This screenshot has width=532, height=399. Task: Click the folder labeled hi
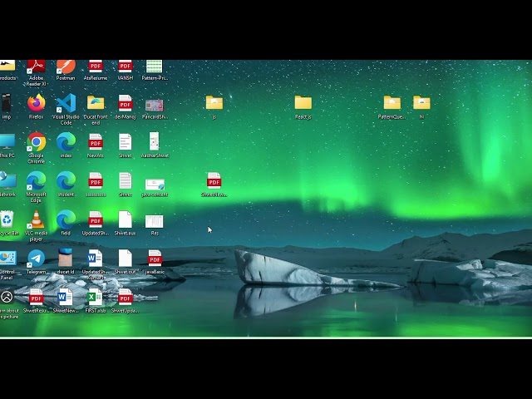[x=421, y=103]
